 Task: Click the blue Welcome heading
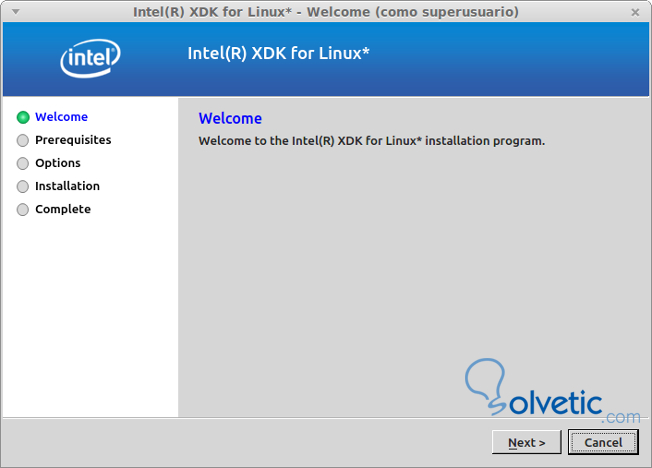(x=230, y=119)
